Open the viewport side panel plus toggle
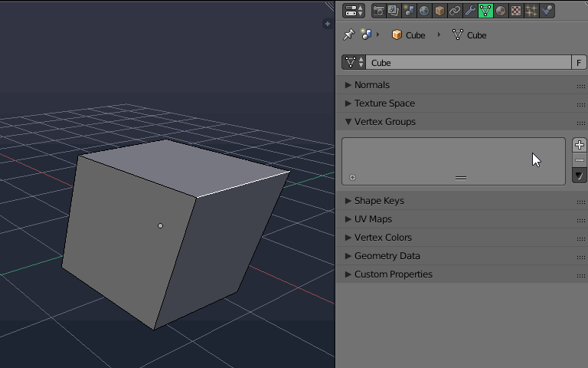This screenshot has height=368, width=588. (328, 24)
